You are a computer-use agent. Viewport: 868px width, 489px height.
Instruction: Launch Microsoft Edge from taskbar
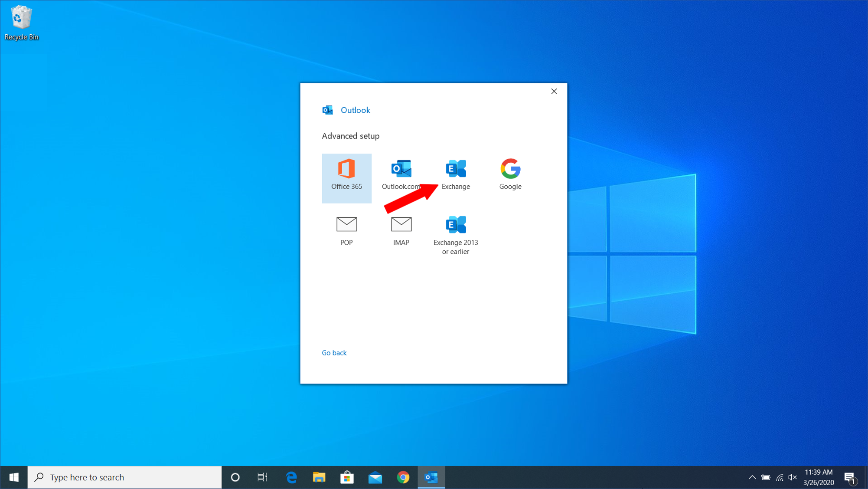point(291,477)
